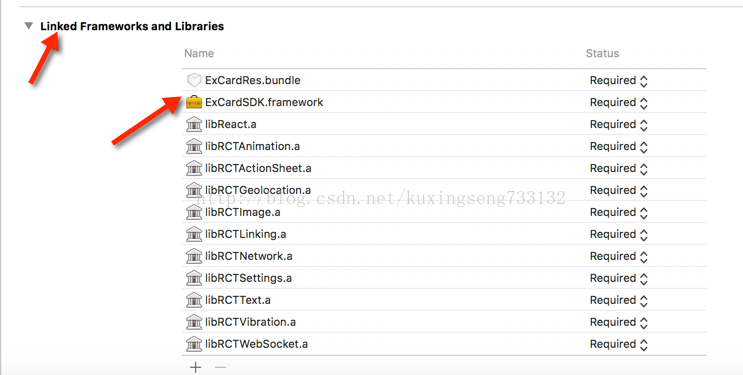Change Required status for libRCTSettings.a
The height and width of the screenshot is (375, 743).
click(x=618, y=278)
